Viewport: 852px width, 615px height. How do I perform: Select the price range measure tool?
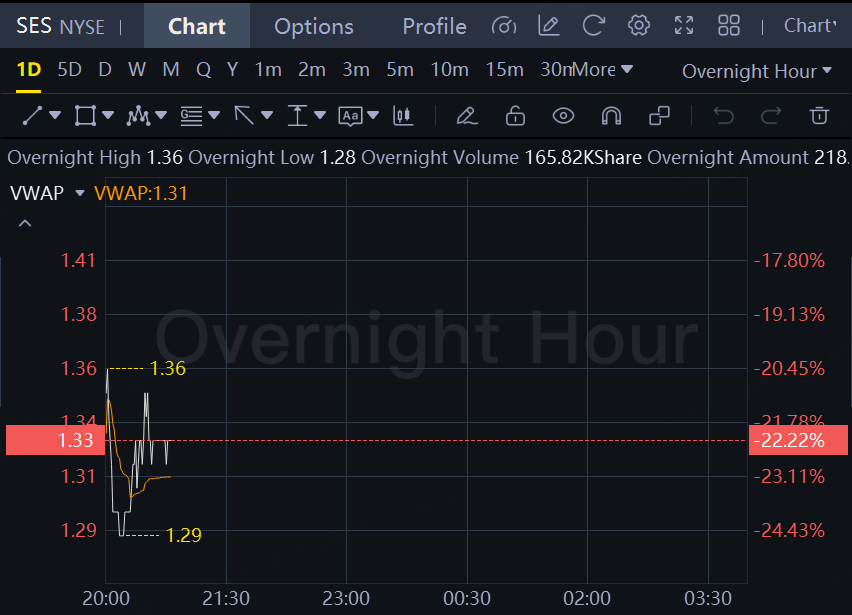point(297,116)
